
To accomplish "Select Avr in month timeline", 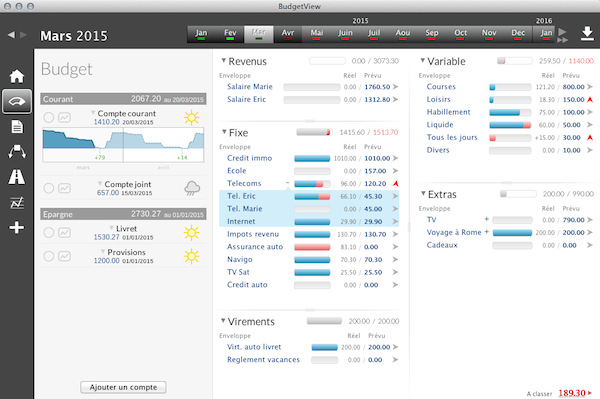I will click(288, 34).
